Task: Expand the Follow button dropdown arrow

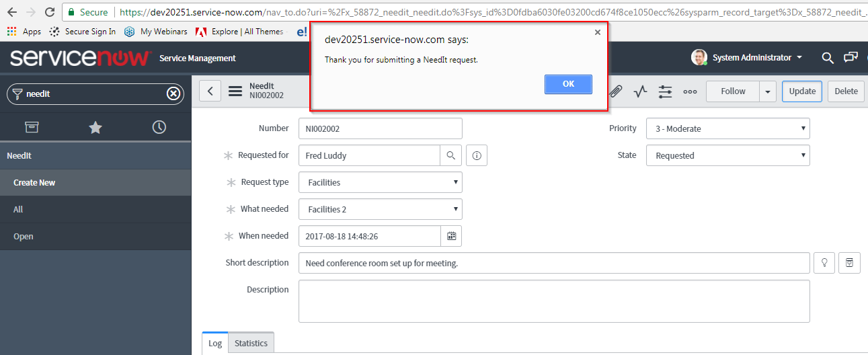Action: (x=768, y=91)
